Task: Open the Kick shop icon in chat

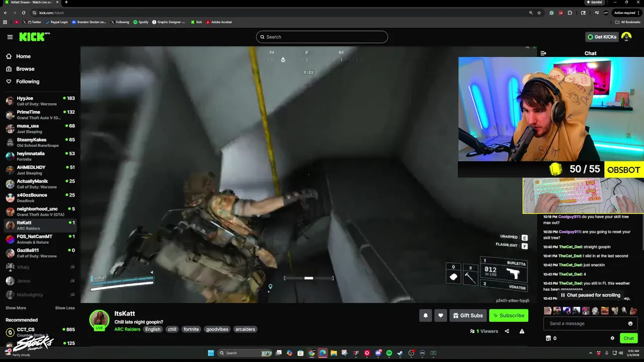Action: click(x=548, y=338)
